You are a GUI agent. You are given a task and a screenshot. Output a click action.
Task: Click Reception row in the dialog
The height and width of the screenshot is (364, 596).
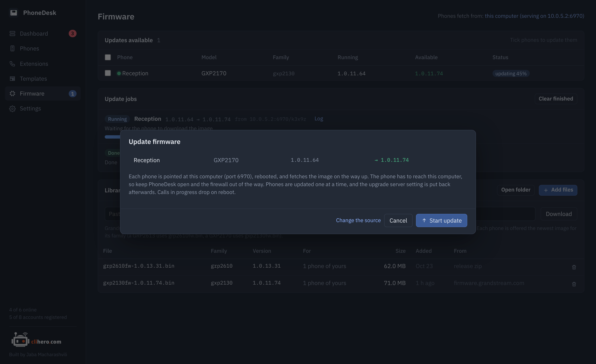coord(298,160)
